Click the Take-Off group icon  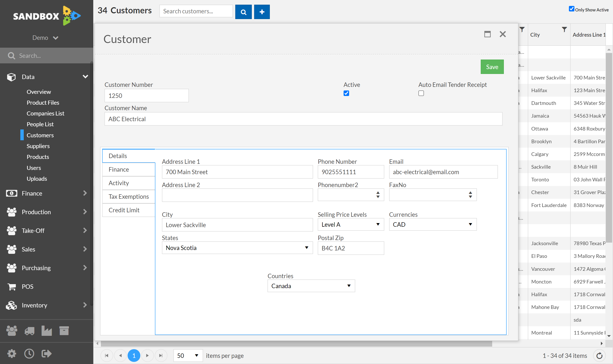point(11,231)
